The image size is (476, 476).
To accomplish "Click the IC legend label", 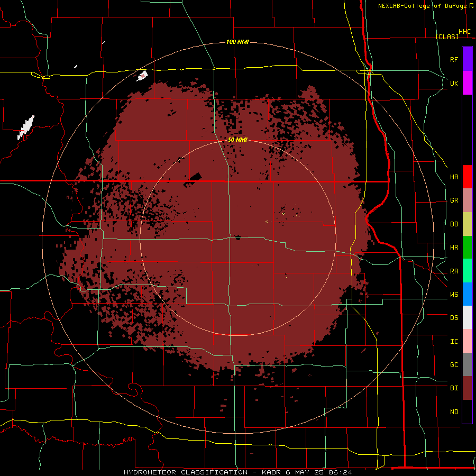I will (454, 342).
